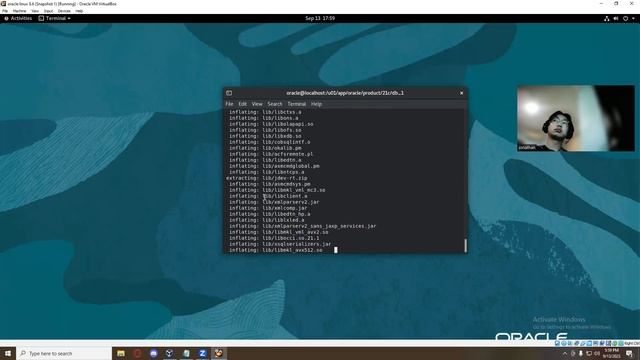Open VirtualBox Help menu
The height and width of the screenshot is (360, 640).
tap(79, 11)
